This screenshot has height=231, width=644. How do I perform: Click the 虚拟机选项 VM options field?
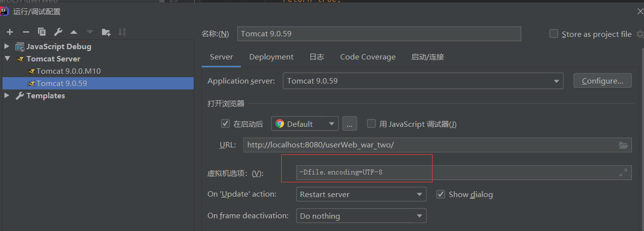pos(464,173)
